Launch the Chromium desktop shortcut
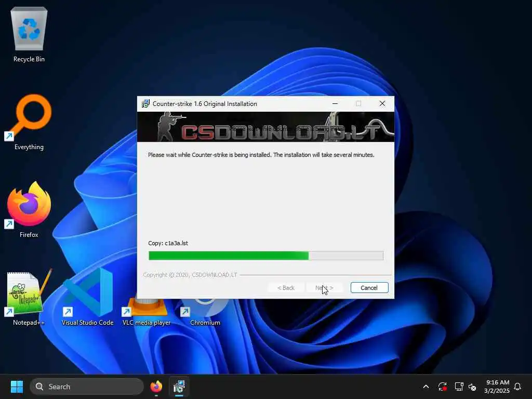 pyautogui.click(x=205, y=312)
